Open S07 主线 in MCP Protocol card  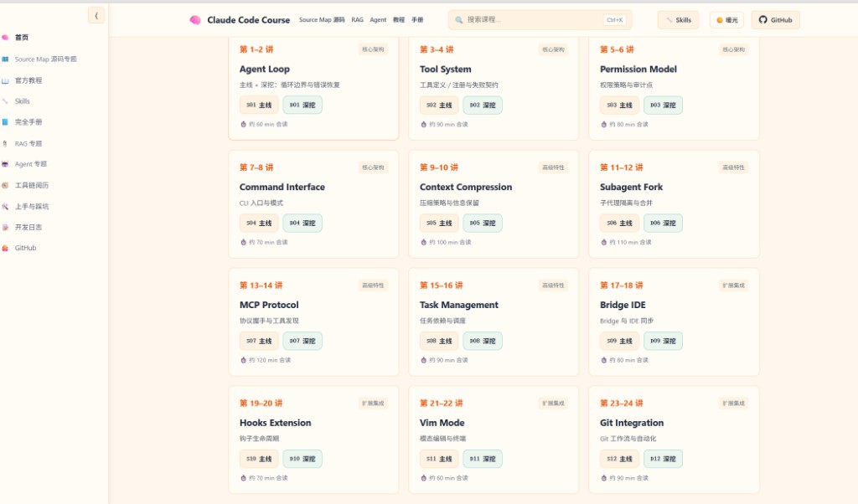click(x=259, y=341)
